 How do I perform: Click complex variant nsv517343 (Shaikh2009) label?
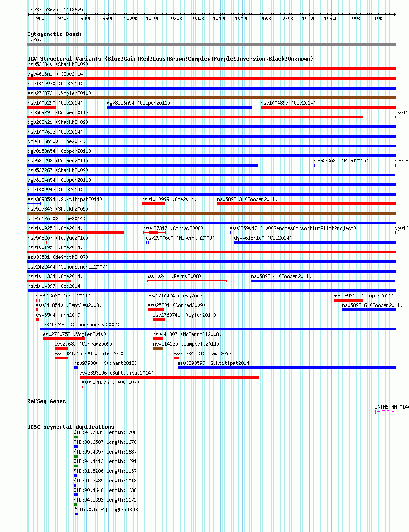pyautogui.click(x=58, y=209)
